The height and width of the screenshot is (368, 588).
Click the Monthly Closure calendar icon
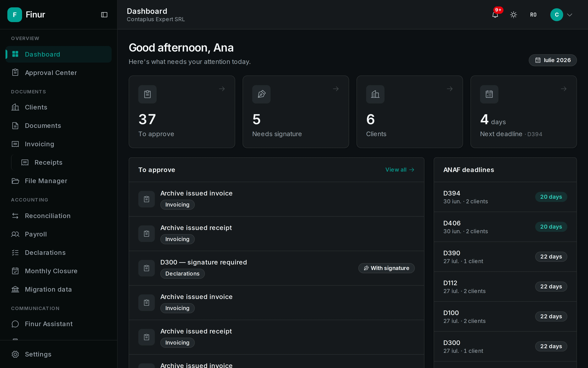click(15, 271)
